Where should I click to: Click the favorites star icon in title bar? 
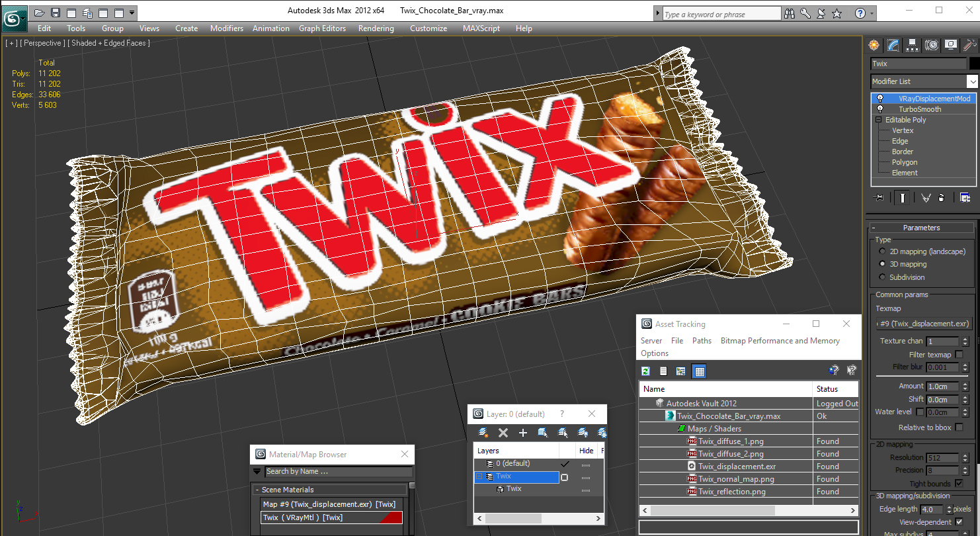coord(837,13)
